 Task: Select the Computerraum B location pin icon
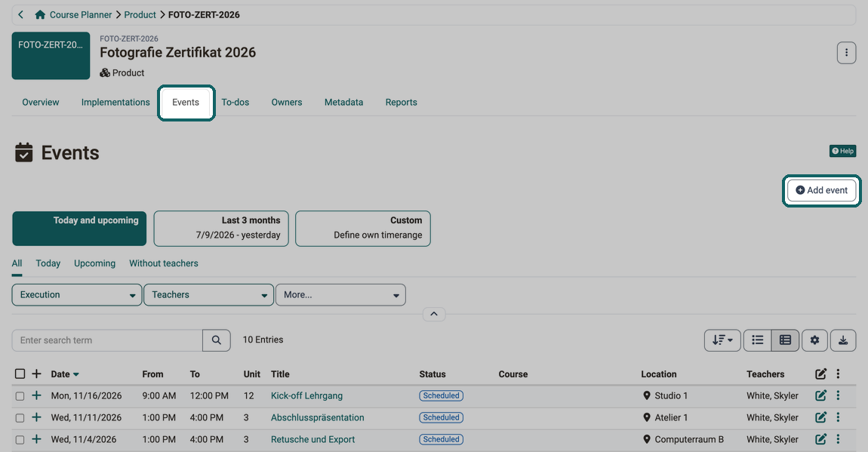(647, 439)
